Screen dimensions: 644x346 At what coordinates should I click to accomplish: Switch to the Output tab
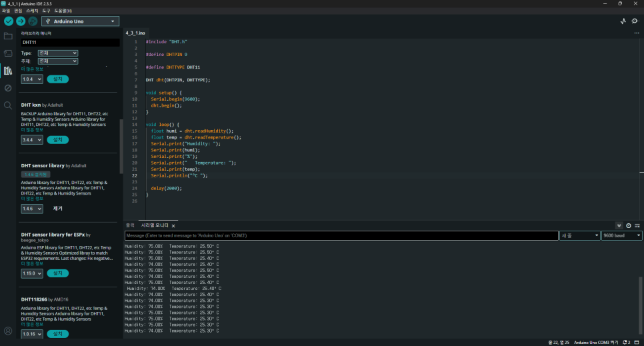pos(130,225)
